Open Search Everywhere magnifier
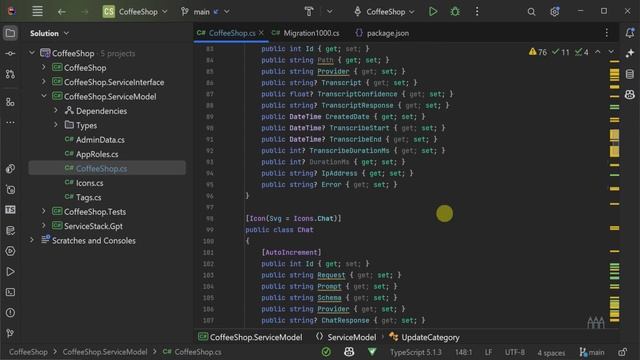The image size is (640, 360). (531, 12)
